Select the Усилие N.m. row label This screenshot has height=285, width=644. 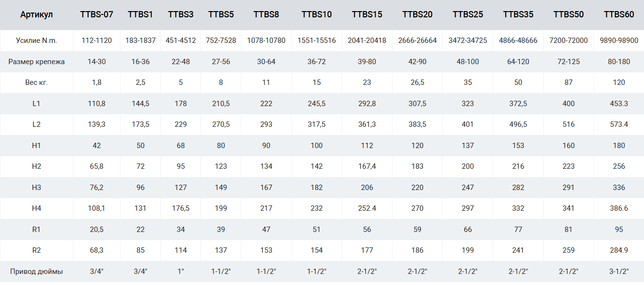coord(37,41)
